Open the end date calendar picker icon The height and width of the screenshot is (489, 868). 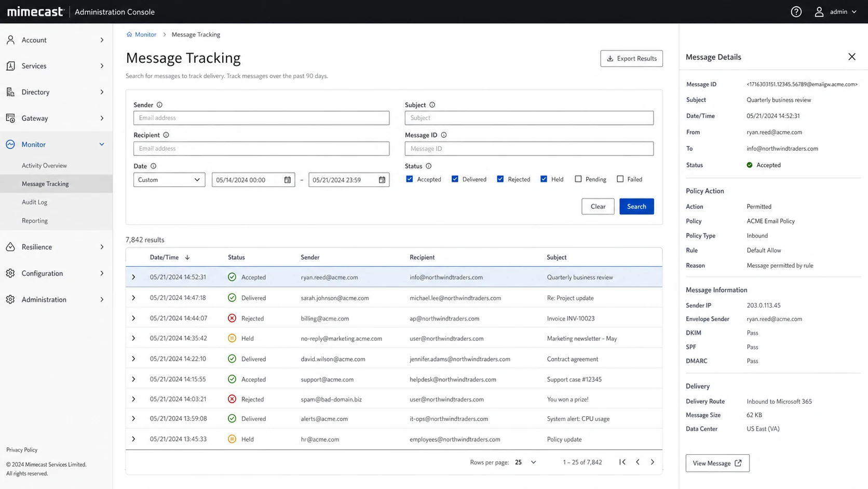[382, 180]
